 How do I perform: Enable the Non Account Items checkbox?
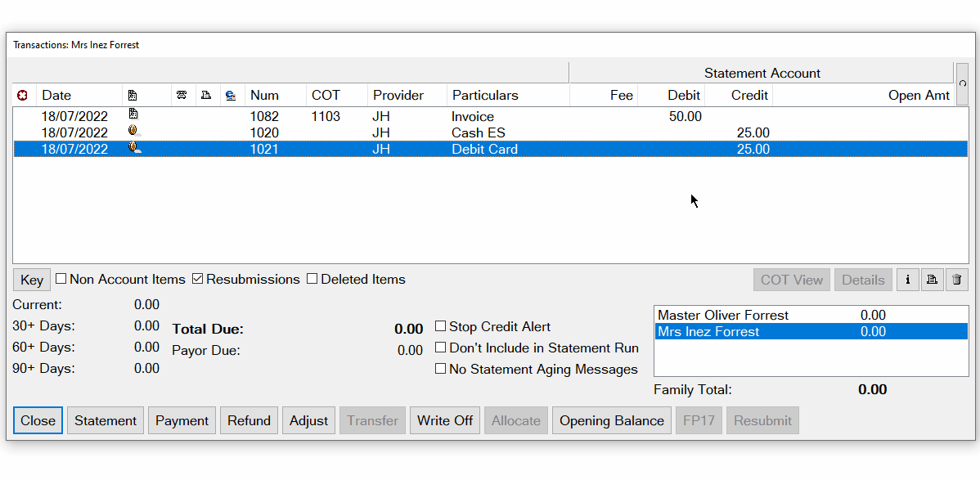click(61, 279)
